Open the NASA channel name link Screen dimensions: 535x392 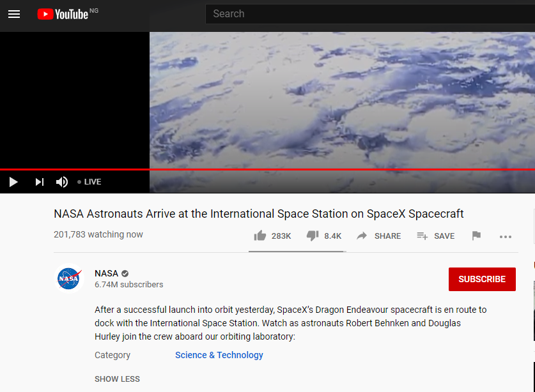(x=107, y=273)
